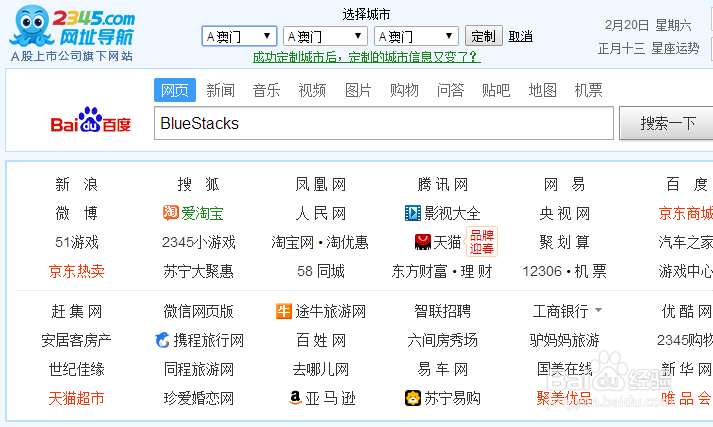
Task: Open the 聚划算 link
Action: tap(564, 242)
